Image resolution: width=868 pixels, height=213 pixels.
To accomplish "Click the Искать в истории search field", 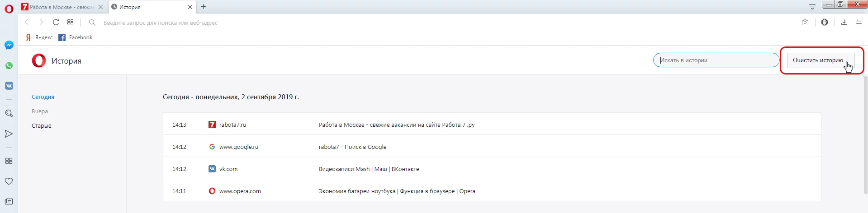I will click(x=716, y=60).
